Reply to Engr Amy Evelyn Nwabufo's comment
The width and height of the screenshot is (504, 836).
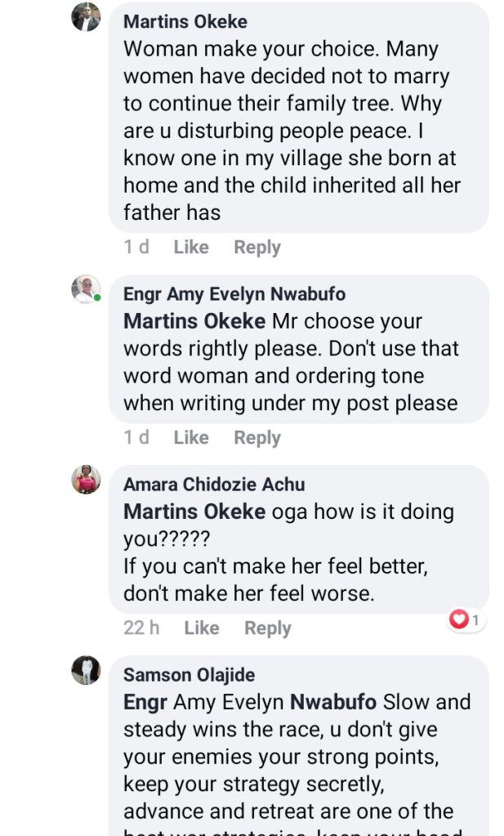tap(257, 437)
